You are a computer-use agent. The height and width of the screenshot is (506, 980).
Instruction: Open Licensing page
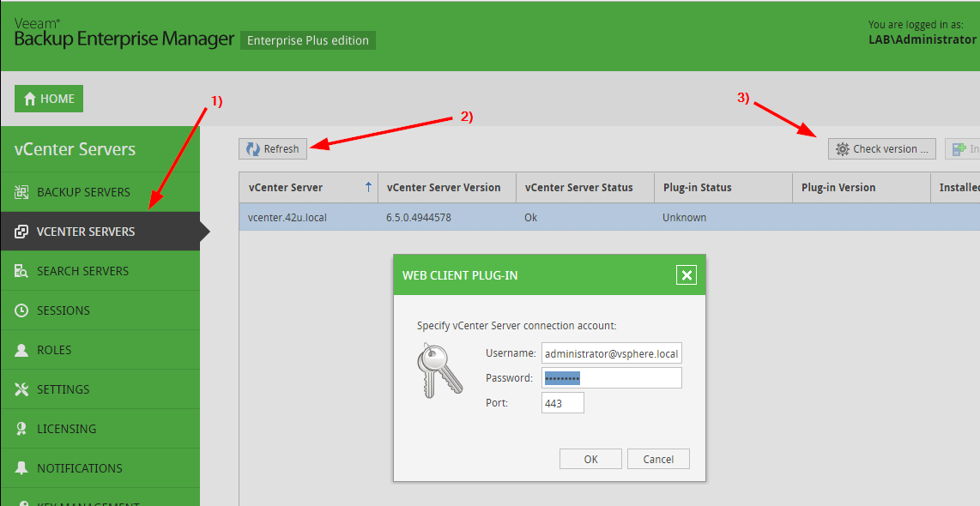click(x=100, y=429)
